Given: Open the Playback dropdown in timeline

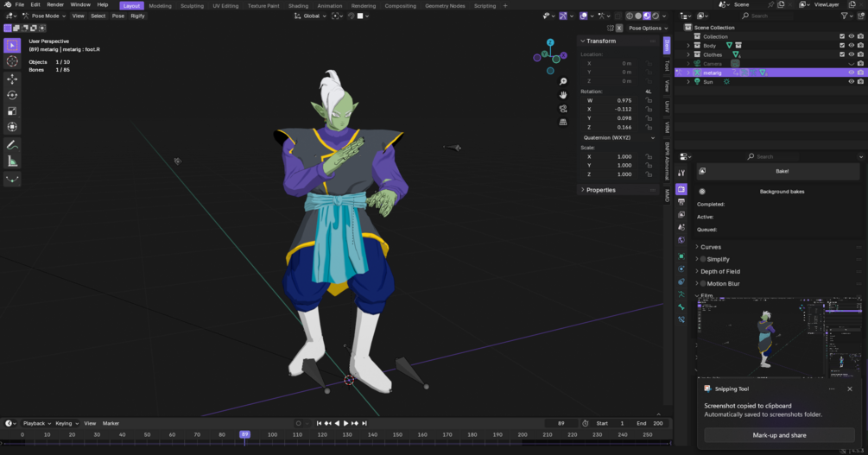Looking at the screenshot, I should pyautogui.click(x=36, y=423).
